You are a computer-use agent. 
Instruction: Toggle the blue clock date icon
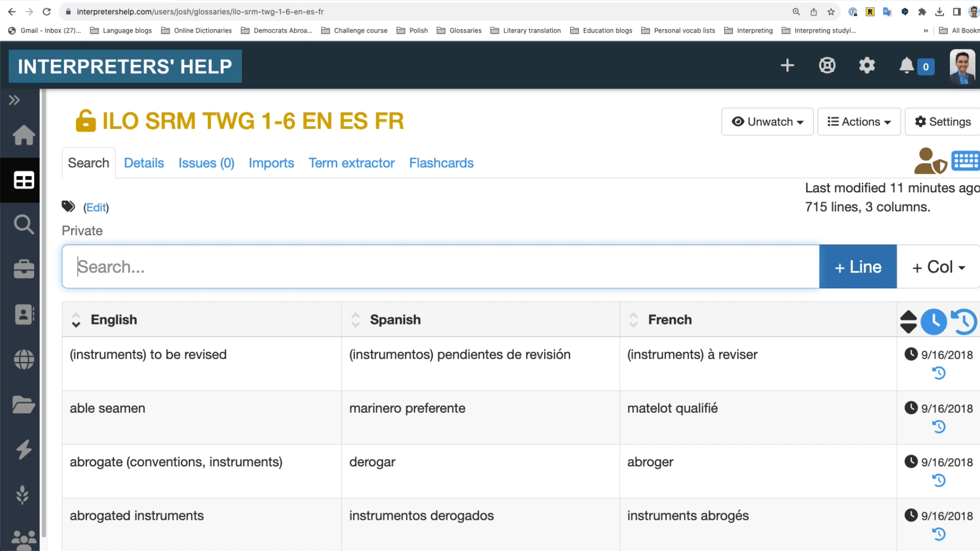[x=934, y=322]
